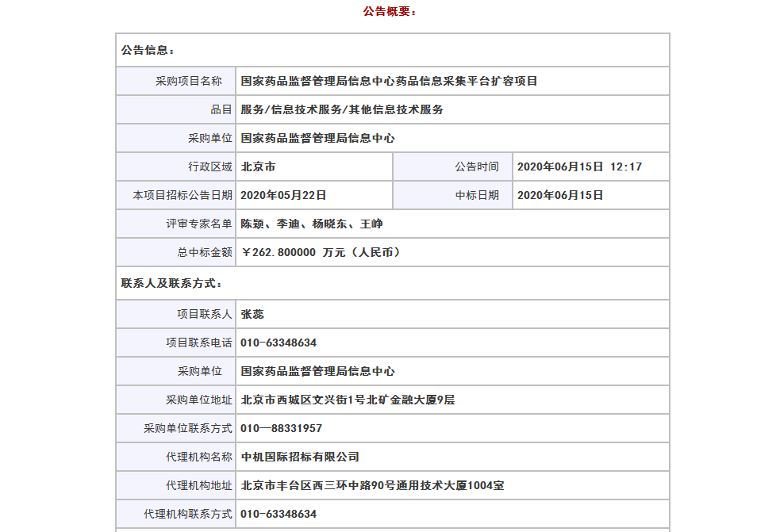Select the project name 国家药品监督管理局信息中心药品信息采集平台扩容项目
Viewport: 780px width, 532px height.
click(389, 81)
